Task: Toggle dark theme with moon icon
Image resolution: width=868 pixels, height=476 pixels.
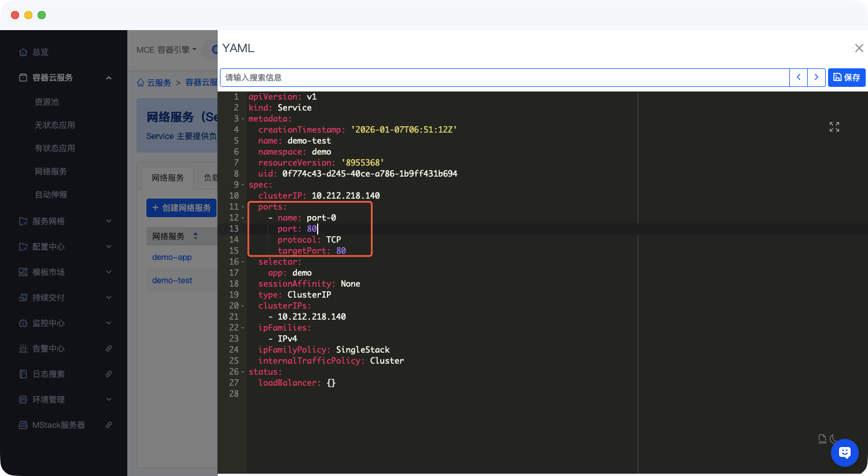Action: tap(834, 439)
